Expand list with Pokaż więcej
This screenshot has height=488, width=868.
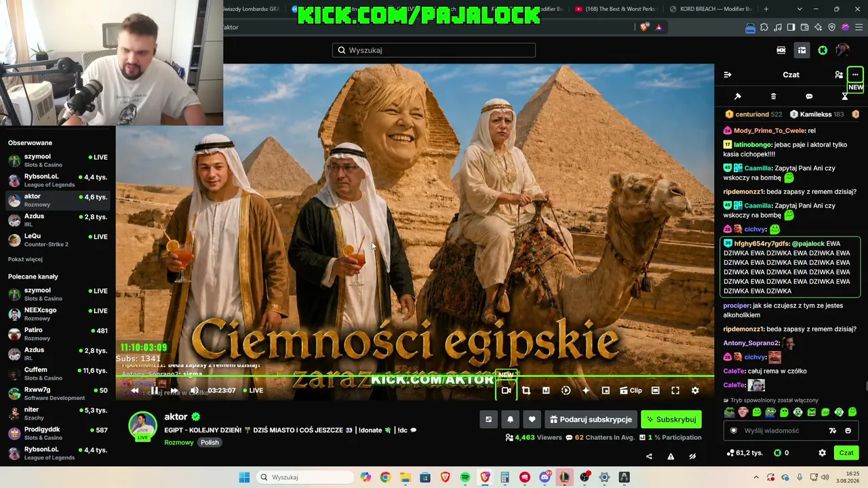pos(25,259)
